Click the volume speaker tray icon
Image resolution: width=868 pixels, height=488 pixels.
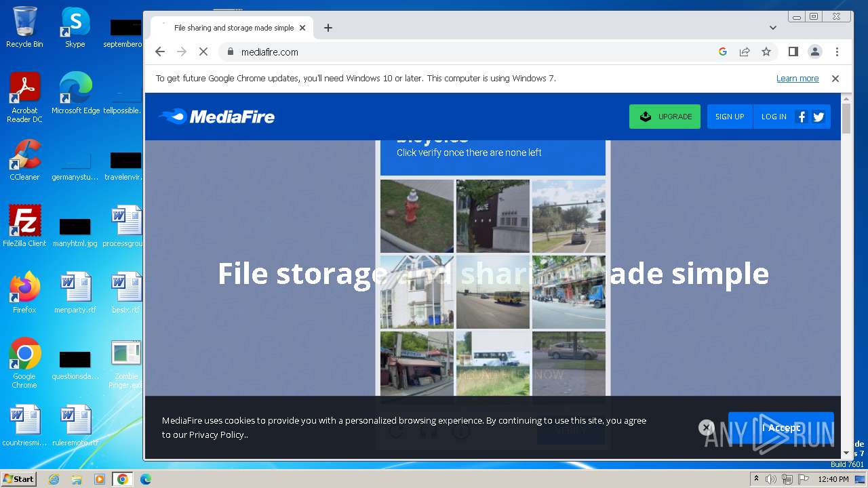click(x=771, y=479)
